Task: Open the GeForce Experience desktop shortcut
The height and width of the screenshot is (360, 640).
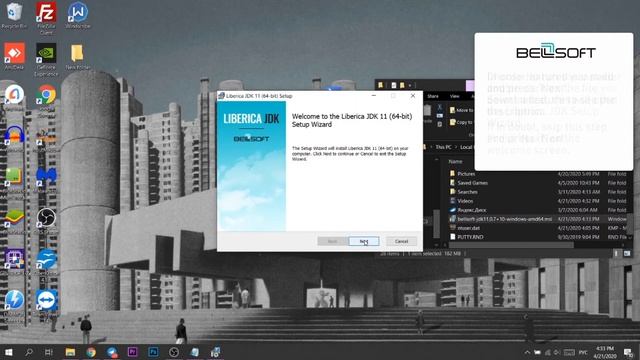Action: click(x=46, y=59)
